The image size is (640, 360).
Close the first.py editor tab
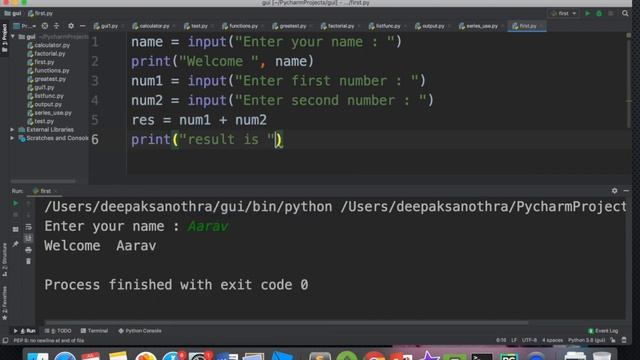click(542, 26)
